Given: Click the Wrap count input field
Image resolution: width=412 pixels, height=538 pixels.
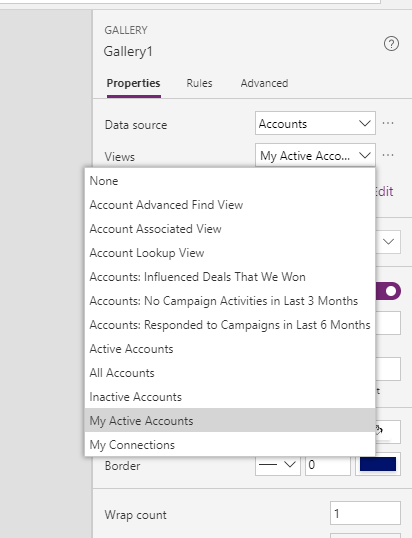Looking at the screenshot, I should (x=365, y=513).
